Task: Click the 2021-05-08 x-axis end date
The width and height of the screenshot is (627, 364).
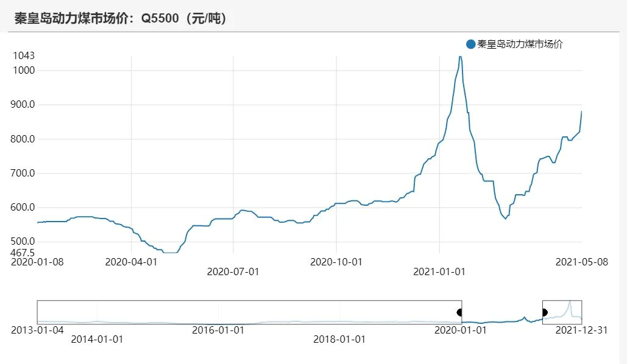Action: coord(582,262)
